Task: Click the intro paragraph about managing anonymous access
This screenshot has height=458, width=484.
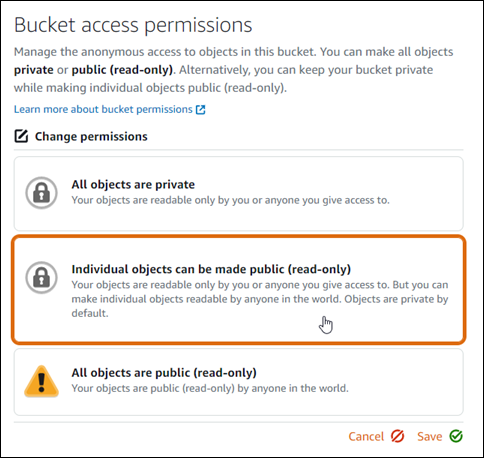Action: 233,70
